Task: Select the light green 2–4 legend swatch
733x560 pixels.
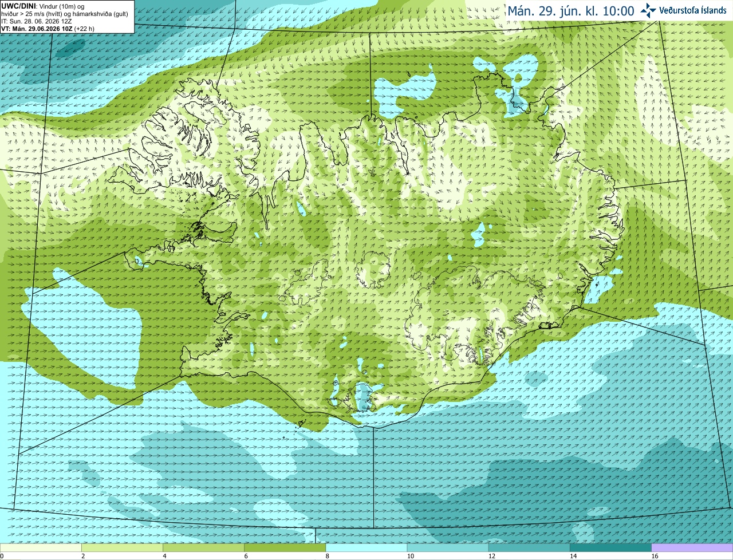Action: (122, 547)
